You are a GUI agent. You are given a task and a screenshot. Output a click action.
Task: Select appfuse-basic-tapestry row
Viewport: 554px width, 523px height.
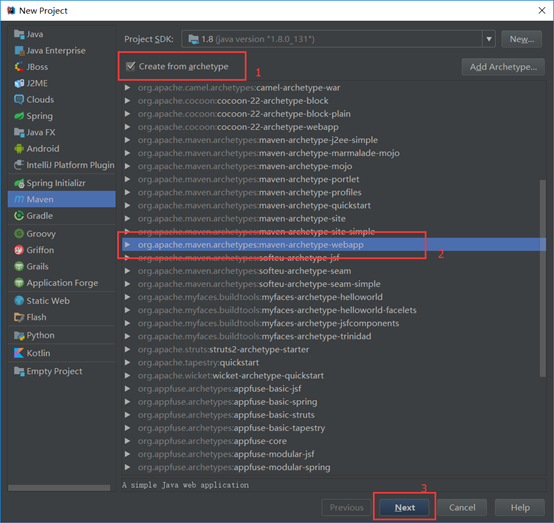pos(334,428)
